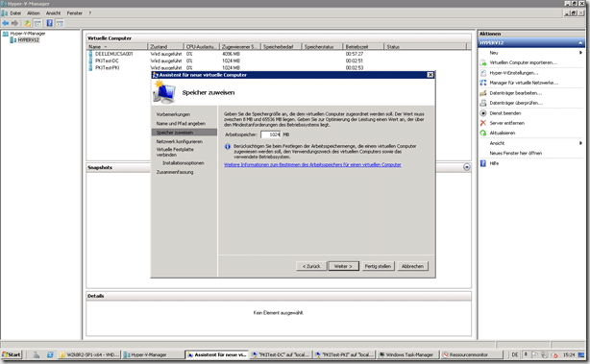Select the Netzwerk konfigurieren wizard step

pyautogui.click(x=180, y=142)
